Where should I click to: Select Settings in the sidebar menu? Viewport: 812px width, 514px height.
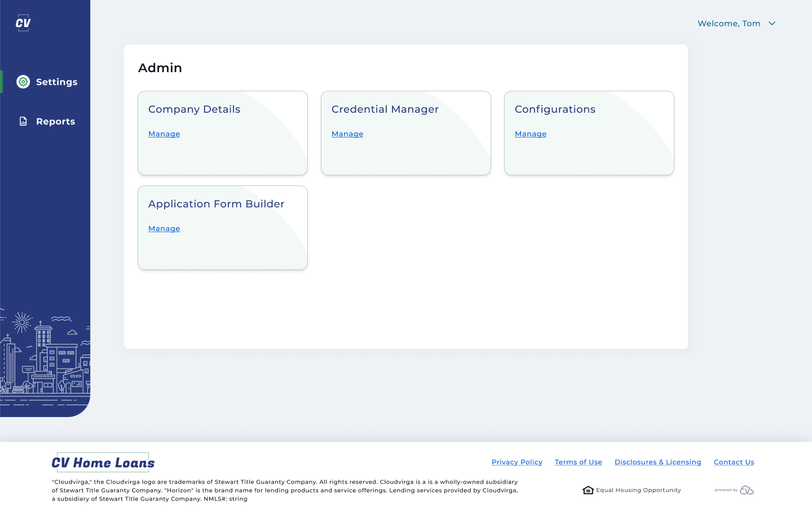(56, 82)
